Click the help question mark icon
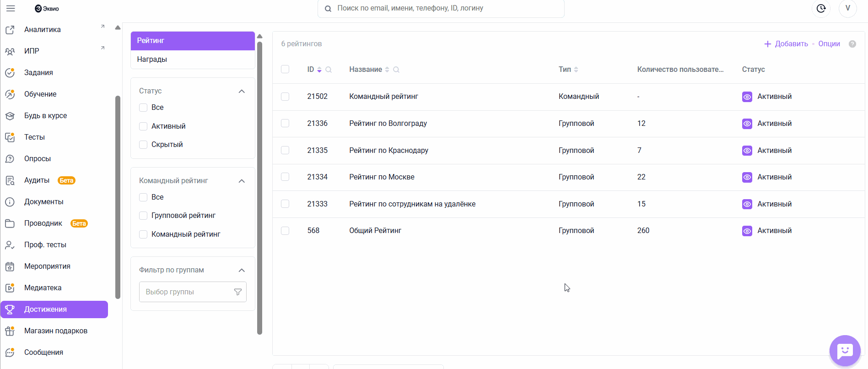The image size is (868, 369). pos(852,44)
